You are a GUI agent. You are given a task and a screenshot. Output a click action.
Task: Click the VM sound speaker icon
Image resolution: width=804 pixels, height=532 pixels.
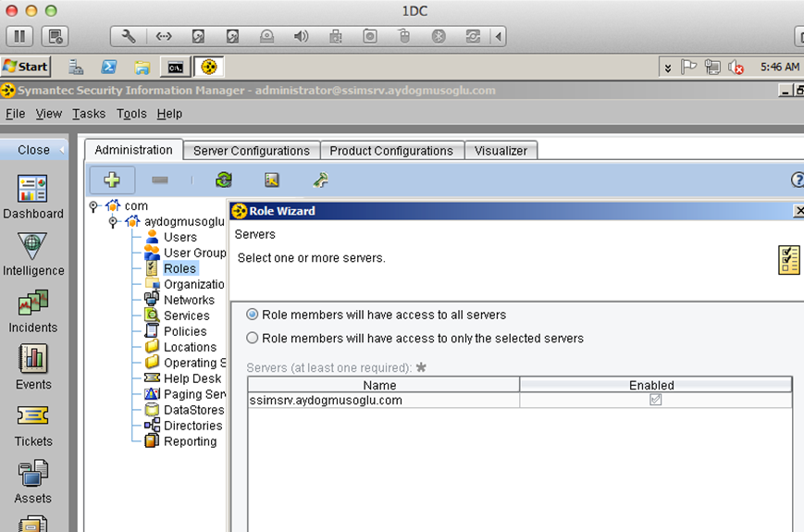tap(301, 36)
